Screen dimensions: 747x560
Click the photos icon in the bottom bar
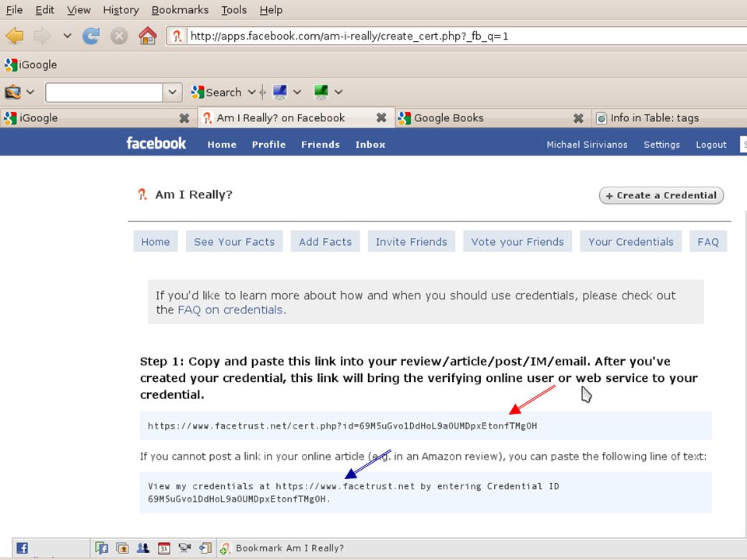[122, 548]
